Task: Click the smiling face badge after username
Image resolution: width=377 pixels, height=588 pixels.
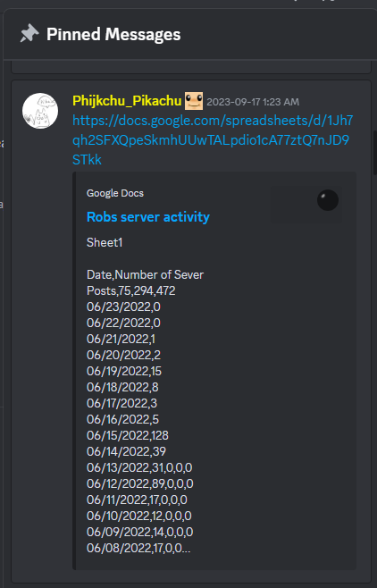Action: (x=194, y=101)
